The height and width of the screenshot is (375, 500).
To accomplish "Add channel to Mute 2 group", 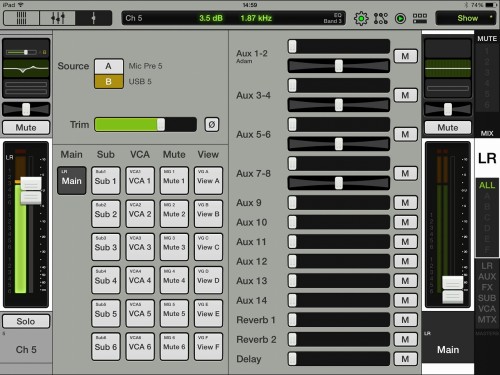I will (x=174, y=214).
